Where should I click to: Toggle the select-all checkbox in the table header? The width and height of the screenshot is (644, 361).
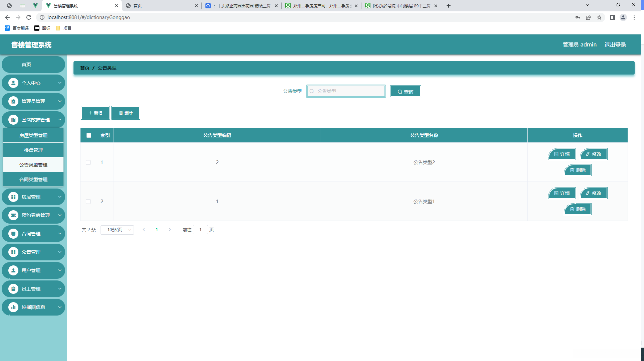click(89, 135)
